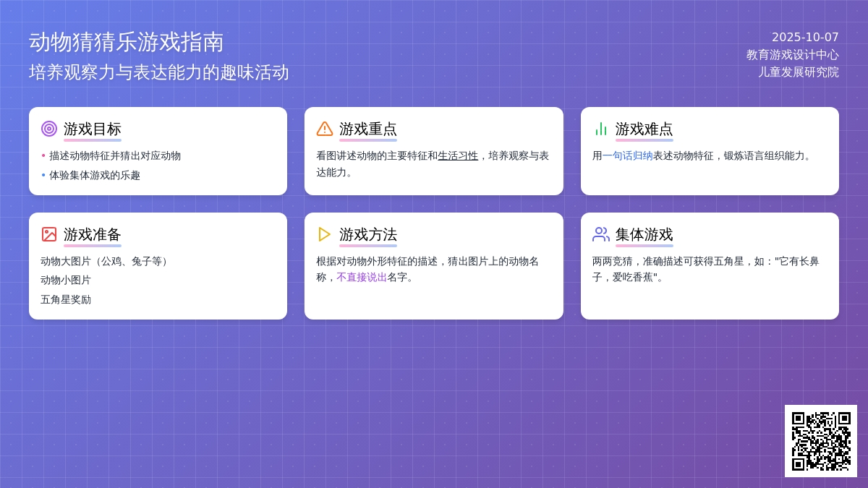The height and width of the screenshot is (488, 868).
Task: Click the 五角星奖励 list item
Action: (x=66, y=299)
